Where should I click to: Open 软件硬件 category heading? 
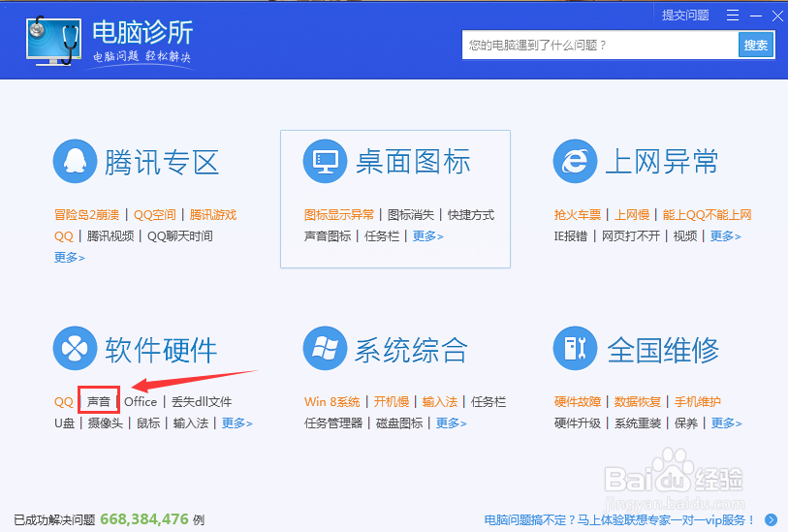coord(161,350)
